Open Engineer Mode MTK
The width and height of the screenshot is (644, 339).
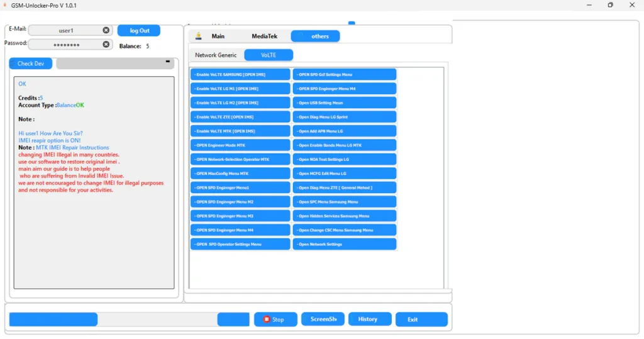[240, 145]
